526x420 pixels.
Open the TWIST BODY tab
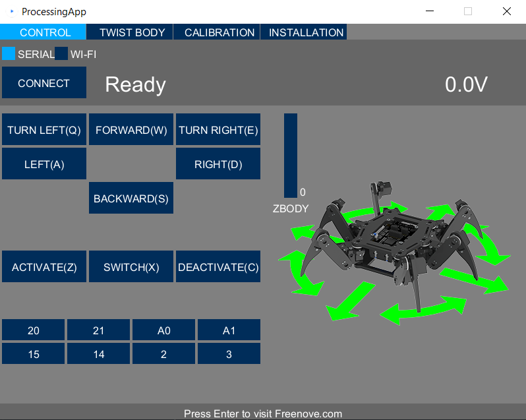pos(130,32)
